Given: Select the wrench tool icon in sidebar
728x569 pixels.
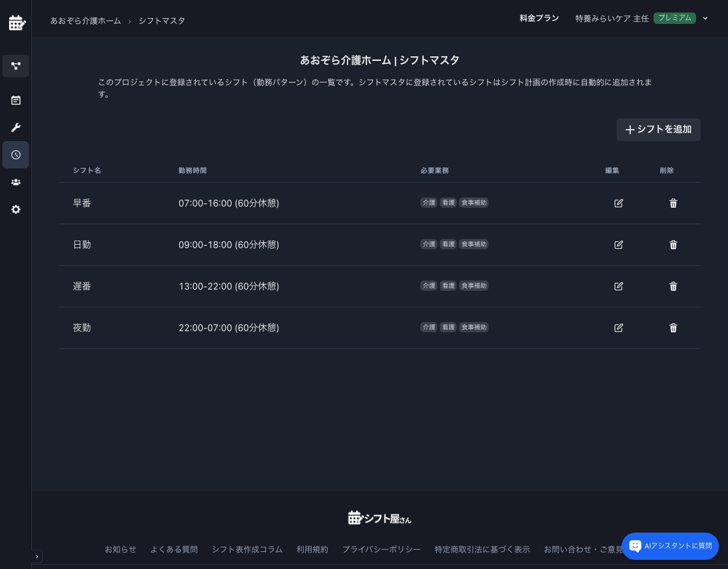Looking at the screenshot, I should [15, 127].
